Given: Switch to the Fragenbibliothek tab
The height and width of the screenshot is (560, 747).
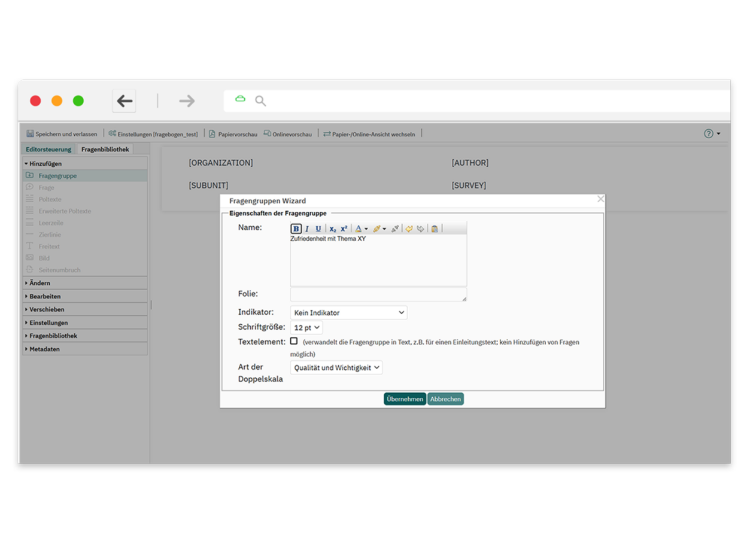Looking at the screenshot, I should coord(105,149).
